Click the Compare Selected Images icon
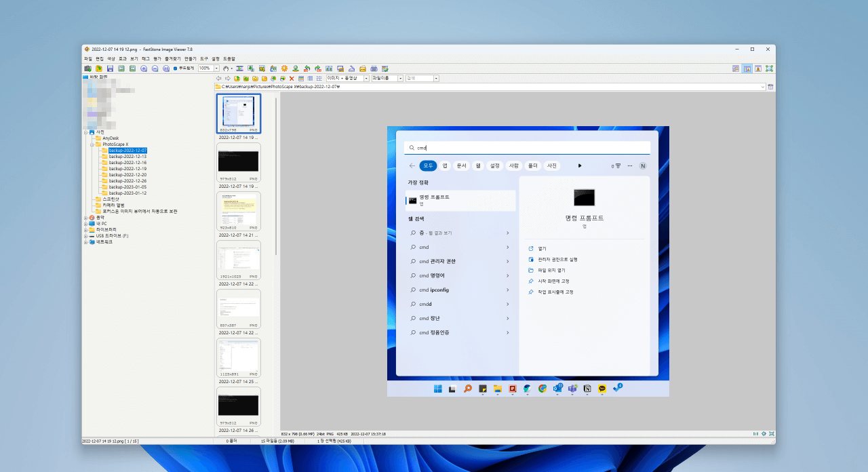Viewport: 868px width, 472px height. [329, 68]
